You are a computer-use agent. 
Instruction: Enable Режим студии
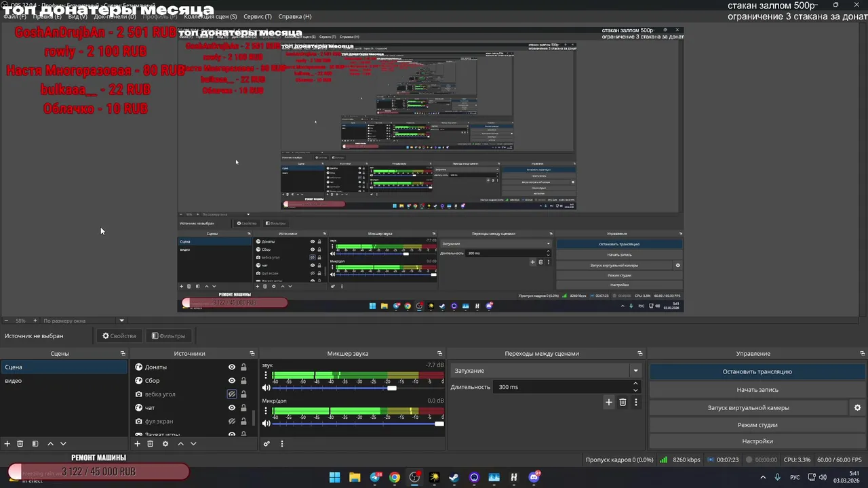click(x=757, y=425)
